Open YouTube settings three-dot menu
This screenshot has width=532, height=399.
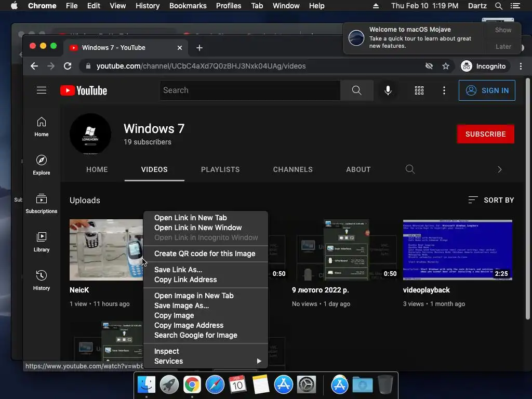pos(444,90)
